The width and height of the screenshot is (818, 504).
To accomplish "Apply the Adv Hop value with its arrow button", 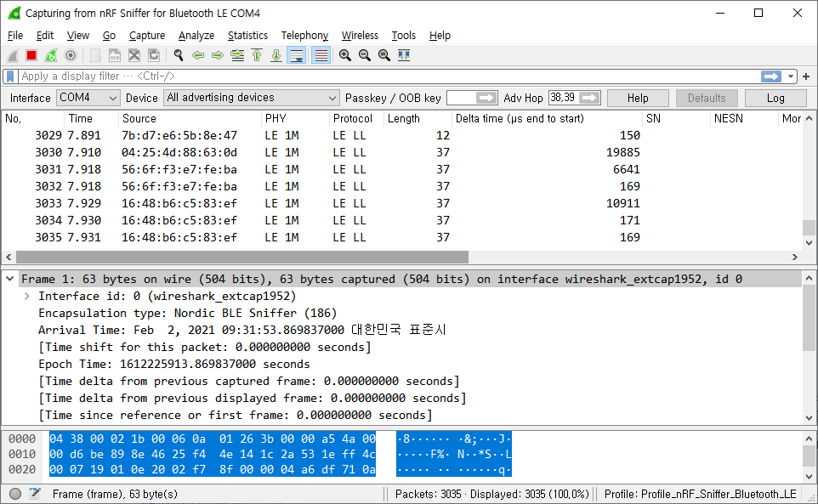I will click(589, 98).
